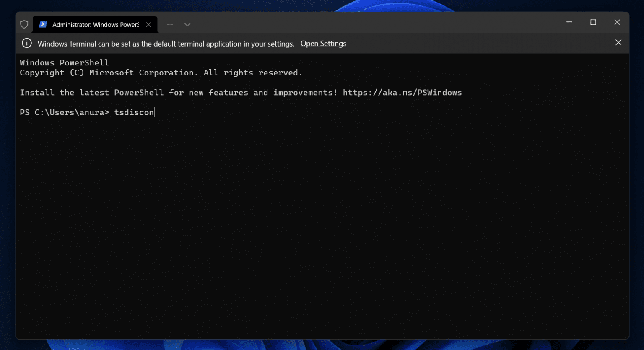Open Settings from the banner link

[323, 43]
